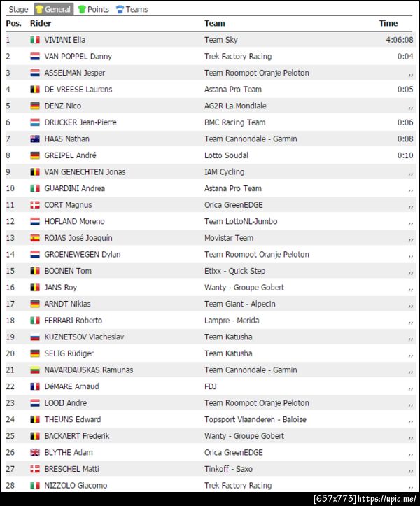Open Greipel André's rider page
The image size is (420, 506).
click(70, 155)
